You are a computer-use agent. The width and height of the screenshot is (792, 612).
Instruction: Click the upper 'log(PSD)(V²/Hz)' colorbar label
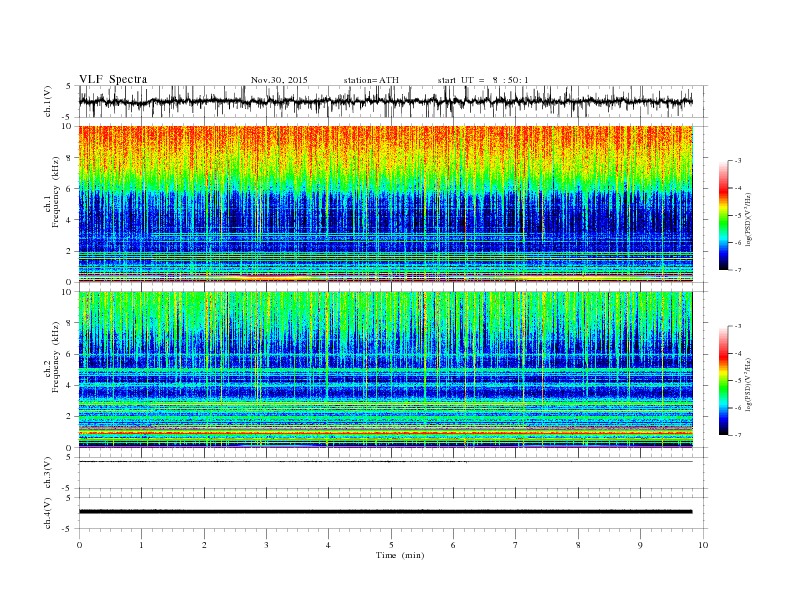click(x=748, y=219)
